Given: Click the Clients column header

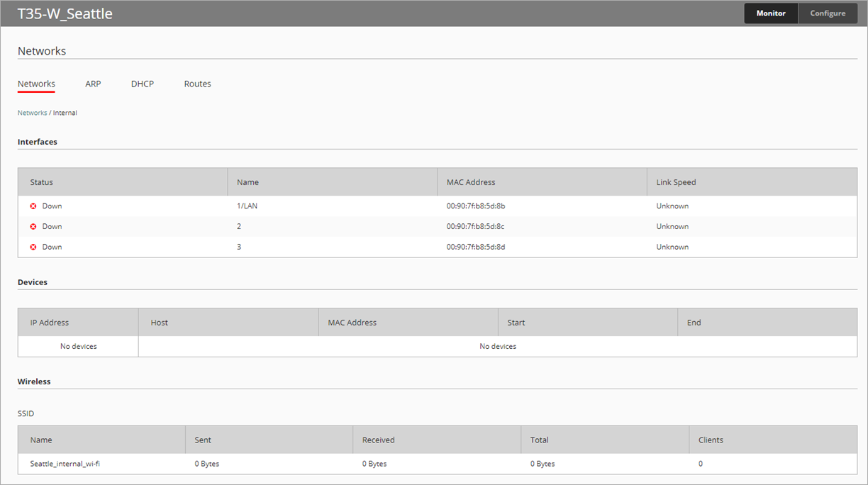Looking at the screenshot, I should [711, 440].
